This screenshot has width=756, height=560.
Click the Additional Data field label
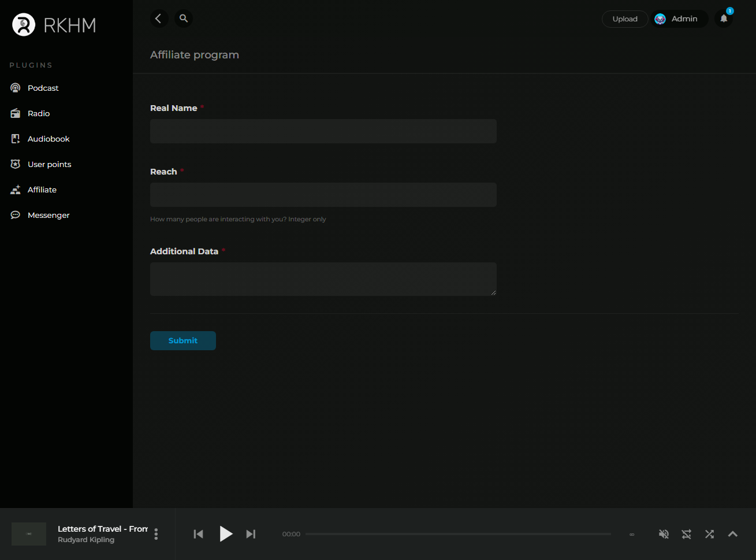184,251
